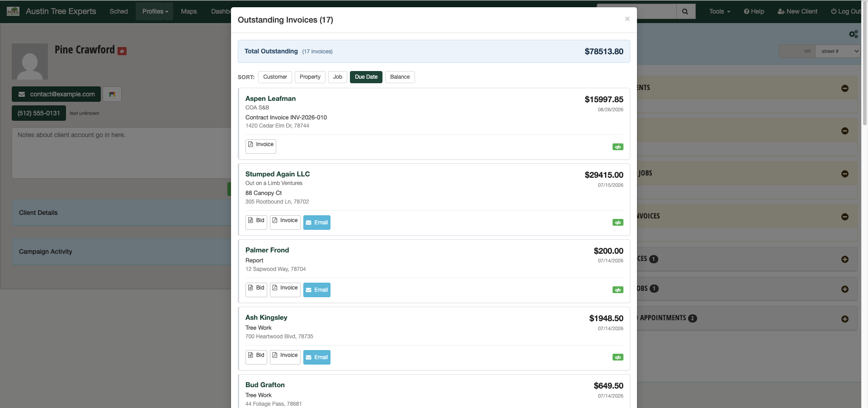Click the $29415.00 balance amount
Viewport: 868px width, 408px height.
(x=604, y=175)
